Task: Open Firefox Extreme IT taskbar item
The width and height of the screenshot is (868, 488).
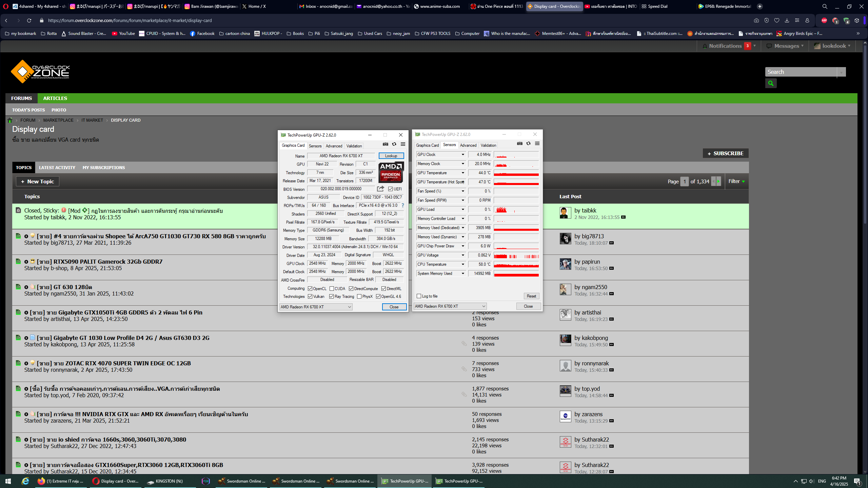Action: pyautogui.click(x=61, y=481)
